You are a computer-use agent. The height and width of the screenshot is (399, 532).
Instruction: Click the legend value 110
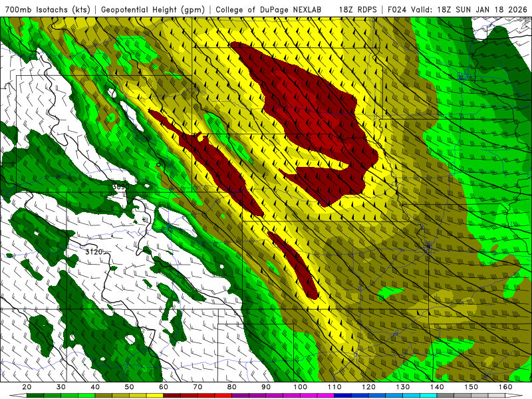click(x=334, y=387)
